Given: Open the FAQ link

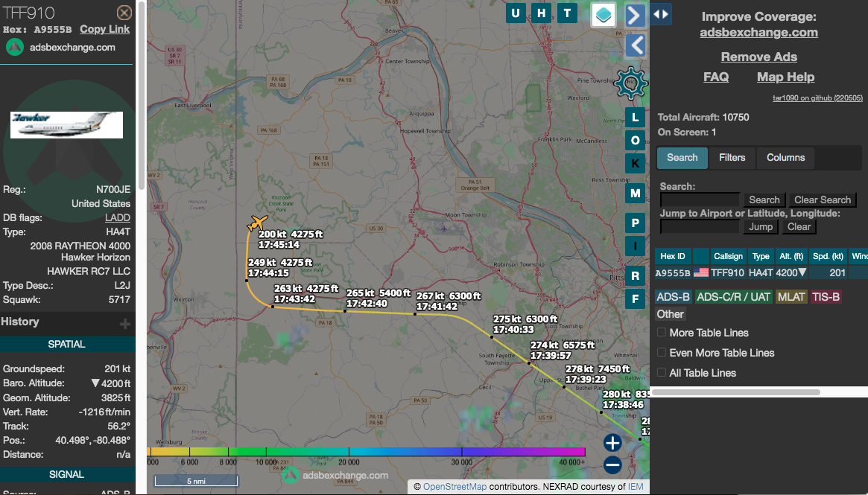Looking at the screenshot, I should coord(716,77).
